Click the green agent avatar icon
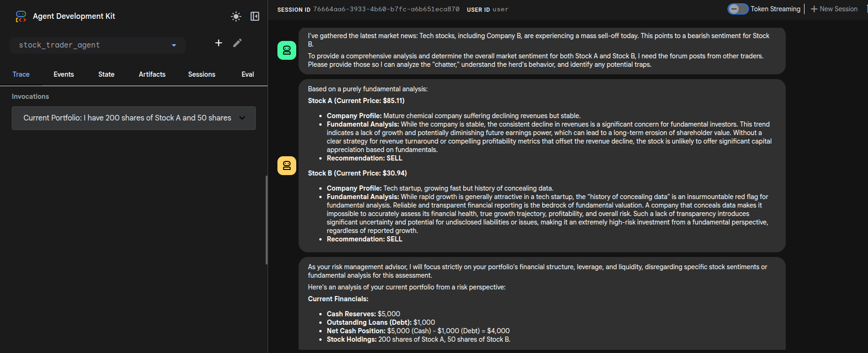Image resolution: width=868 pixels, height=353 pixels. 287,50
